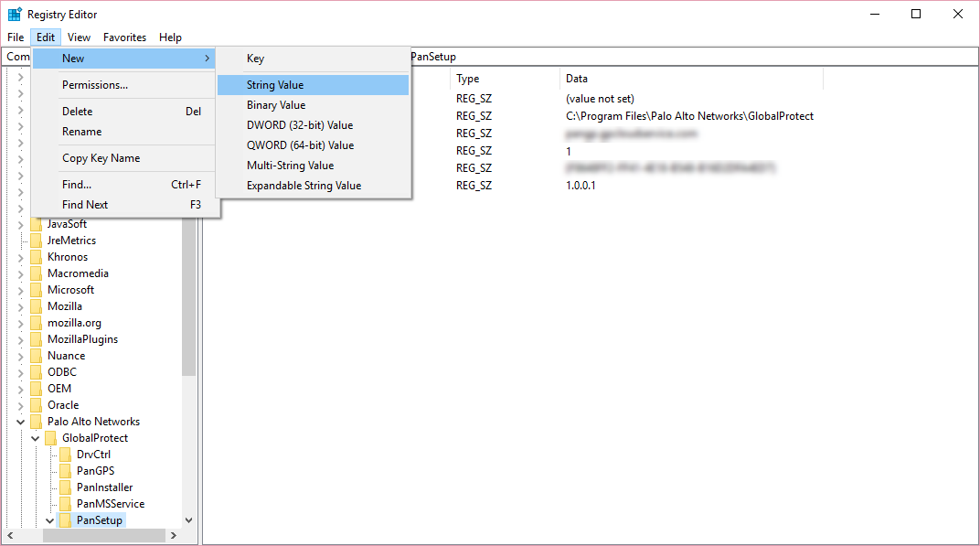Choose Expandable String Value option
The image size is (980, 546).
pyautogui.click(x=314, y=185)
